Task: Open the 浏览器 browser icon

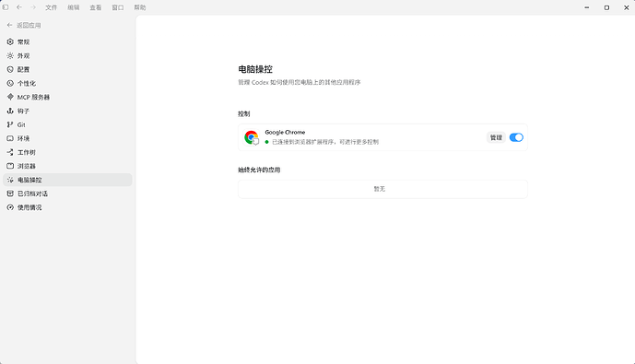Action: click(10, 166)
